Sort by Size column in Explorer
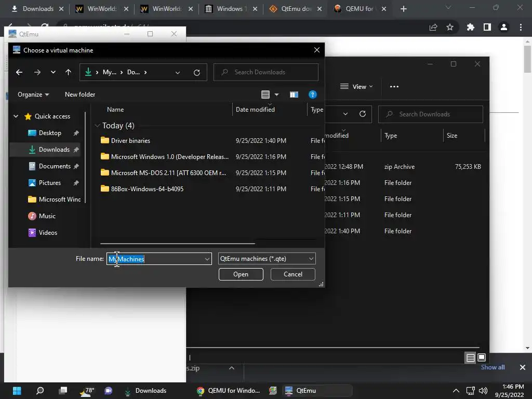Screen dimensions: 532x399 point(452,136)
